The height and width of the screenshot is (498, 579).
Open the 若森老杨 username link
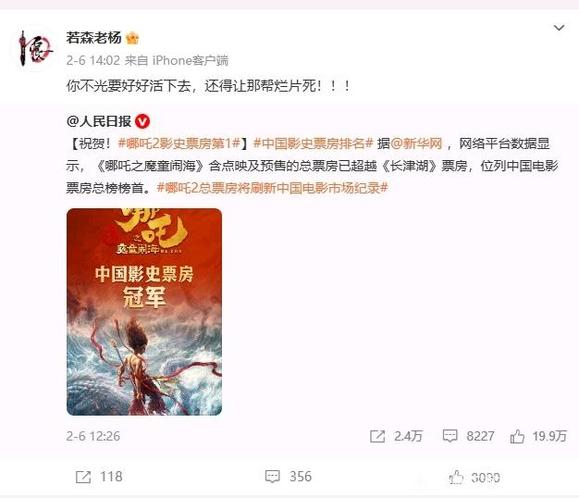(94, 38)
